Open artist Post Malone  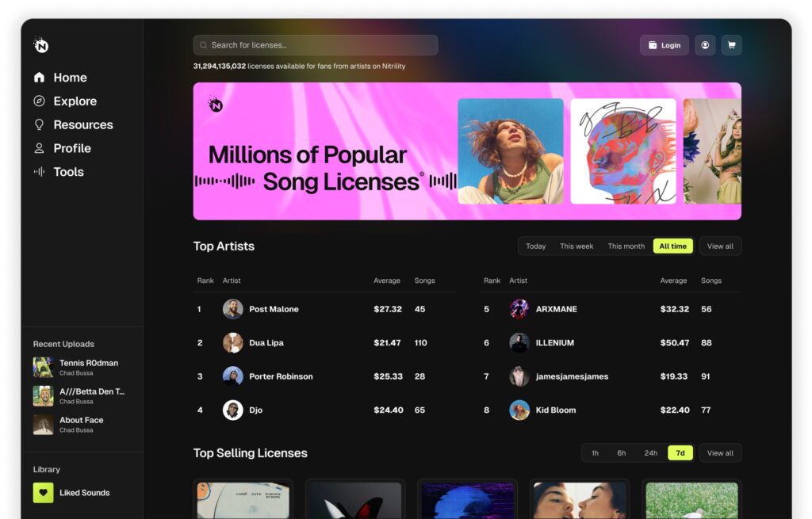point(274,309)
